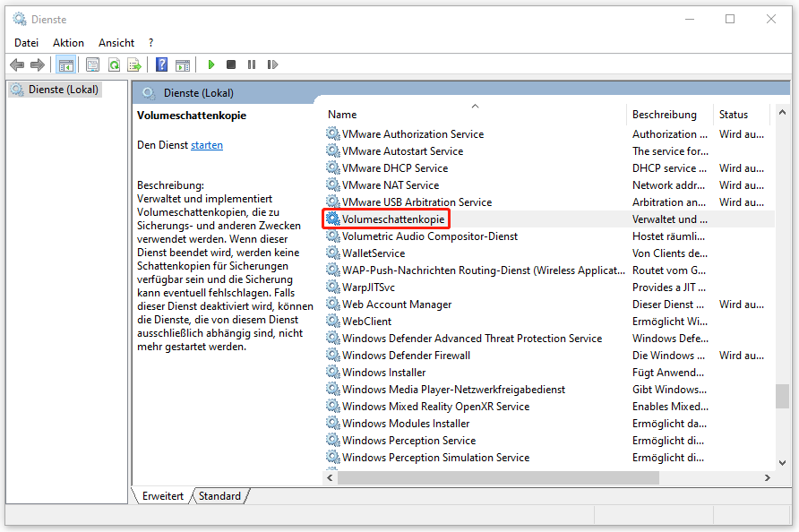The width and height of the screenshot is (799, 532).
Task: Stop service with square stop icon
Action: [231, 64]
